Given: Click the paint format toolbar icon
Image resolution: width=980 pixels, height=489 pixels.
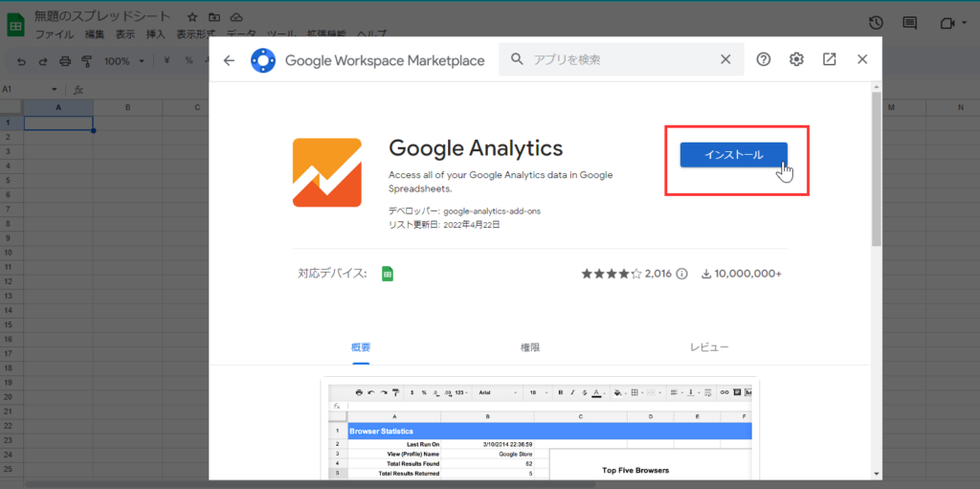Looking at the screenshot, I should [87, 61].
